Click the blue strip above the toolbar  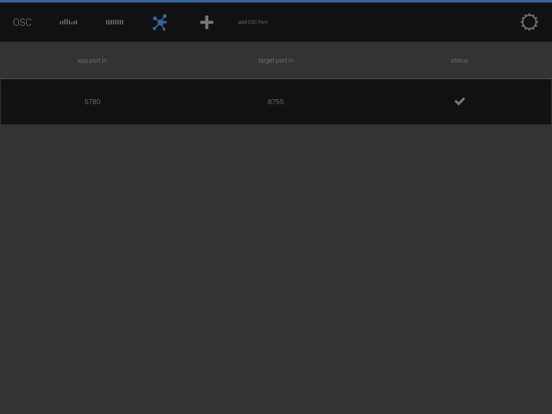coord(276,1)
